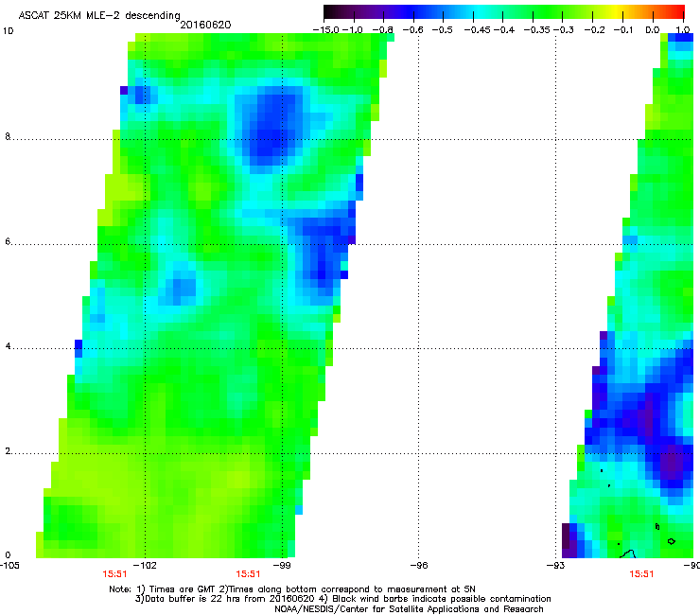This screenshot has width=700, height=615.
Task: Click longitude axis label -96
Action: 419,566
